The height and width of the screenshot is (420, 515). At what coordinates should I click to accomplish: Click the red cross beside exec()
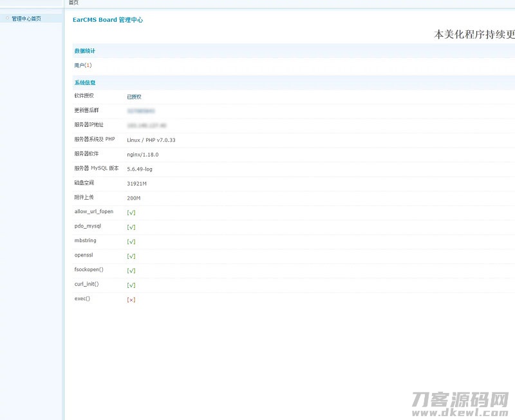pos(131,300)
